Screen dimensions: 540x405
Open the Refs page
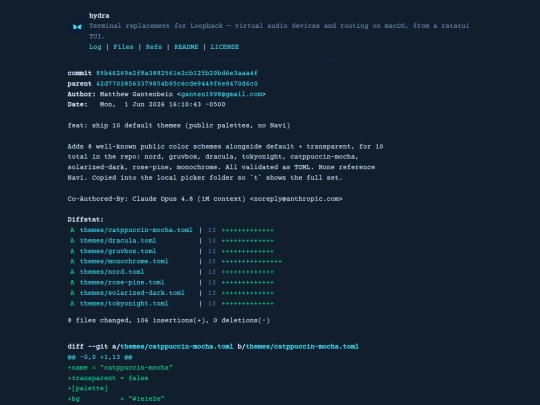[154, 47]
